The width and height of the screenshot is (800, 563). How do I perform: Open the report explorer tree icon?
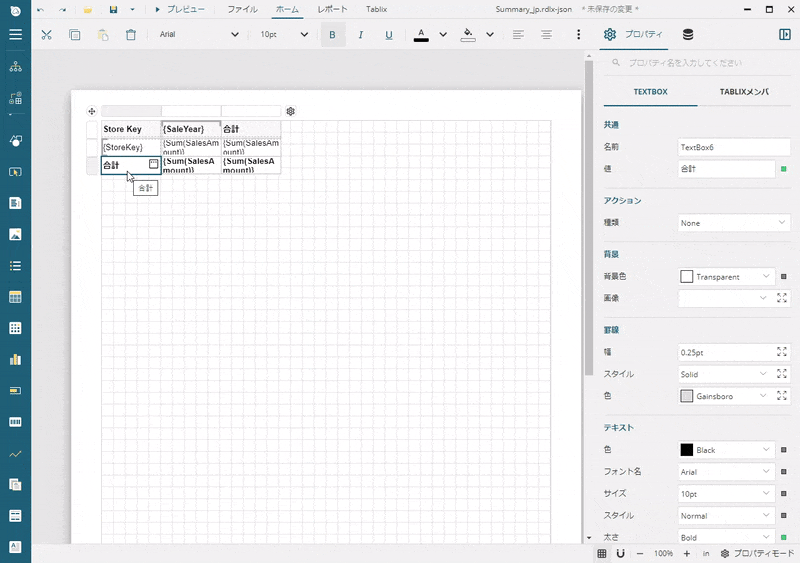15,67
